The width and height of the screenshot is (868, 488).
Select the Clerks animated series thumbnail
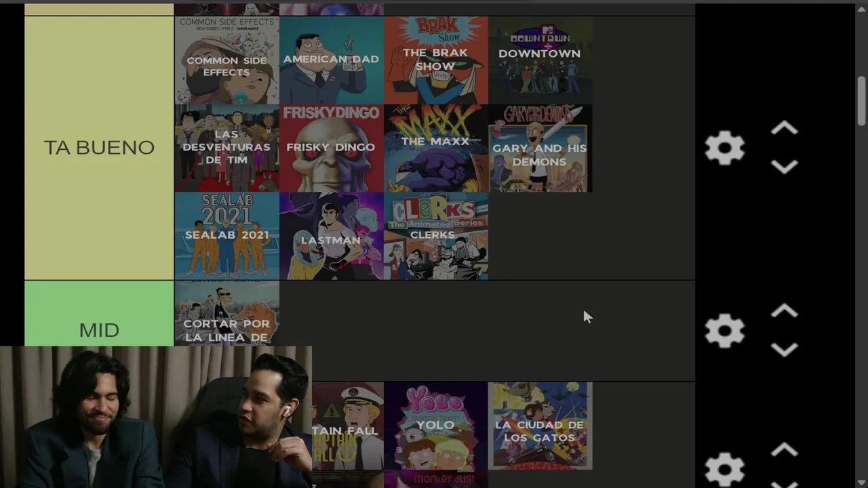436,236
